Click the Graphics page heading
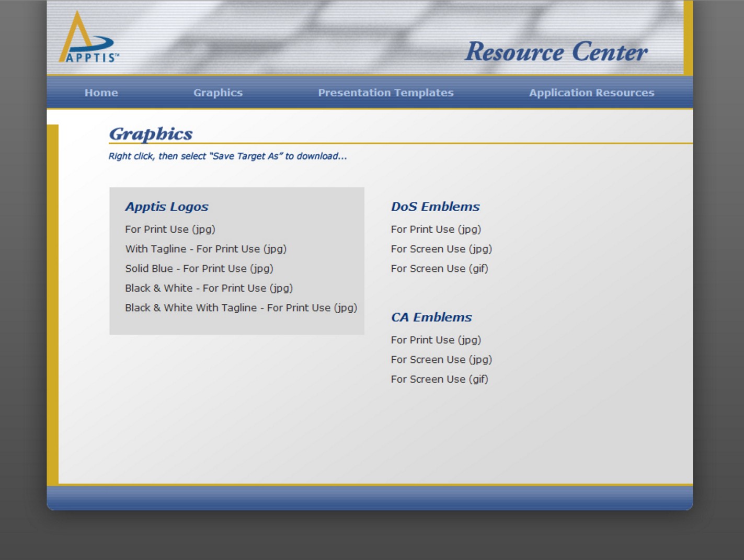Viewport: 744px width, 560px height. pos(151,134)
